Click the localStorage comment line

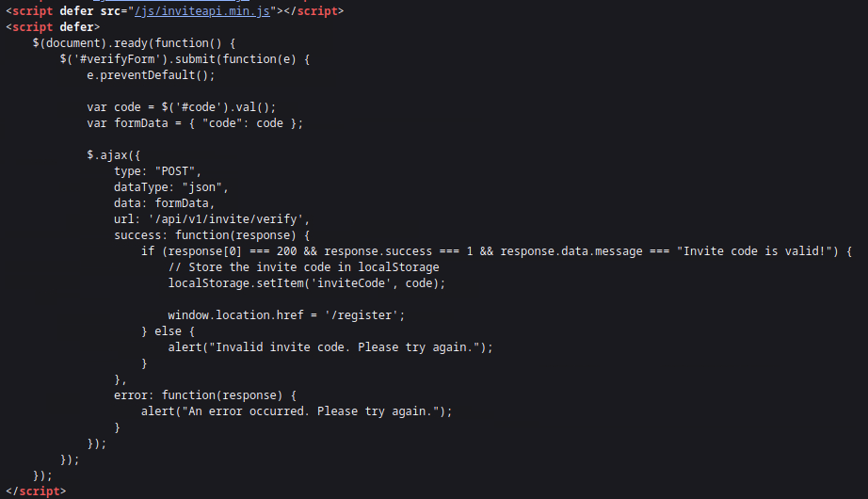303,267
